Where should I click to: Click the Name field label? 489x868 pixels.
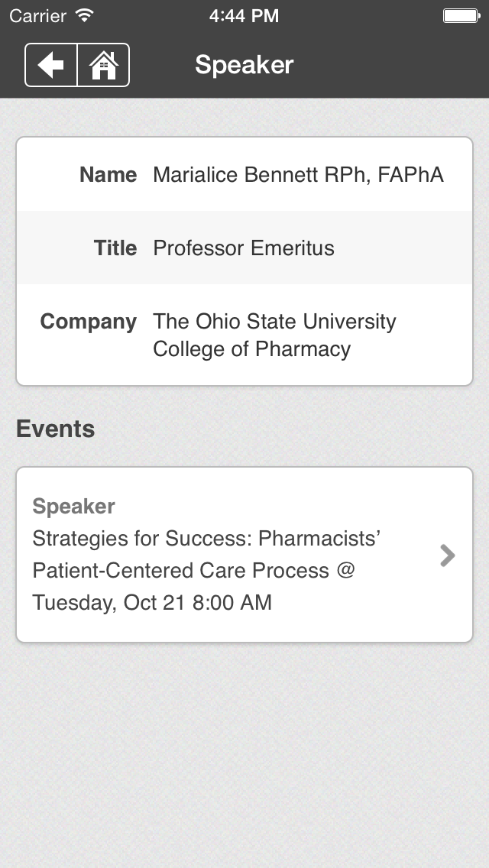coord(108,175)
